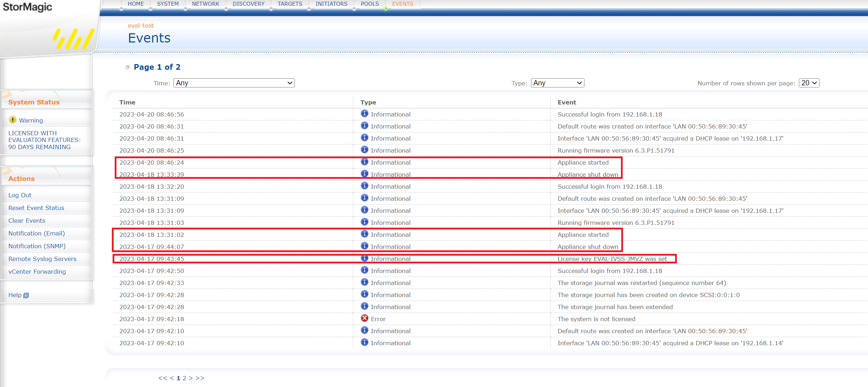
Task: Click the StorMagic logo
Action: click(x=28, y=7)
